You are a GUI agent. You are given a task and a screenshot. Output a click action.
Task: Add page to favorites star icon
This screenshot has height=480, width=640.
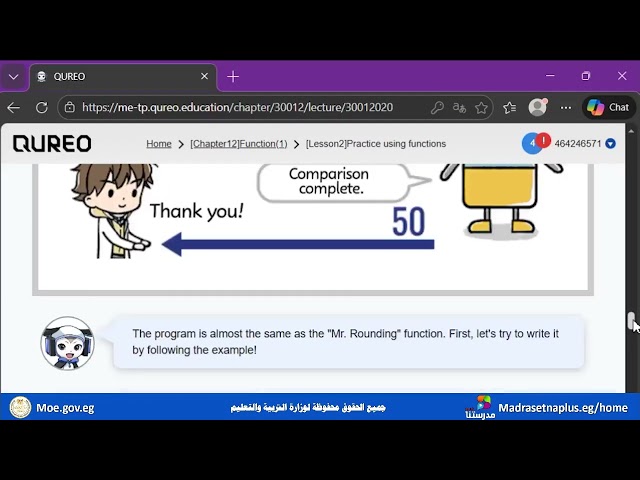(481, 108)
